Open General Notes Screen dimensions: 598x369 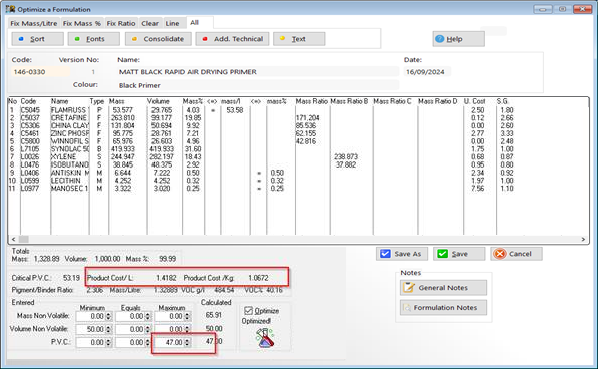click(443, 288)
